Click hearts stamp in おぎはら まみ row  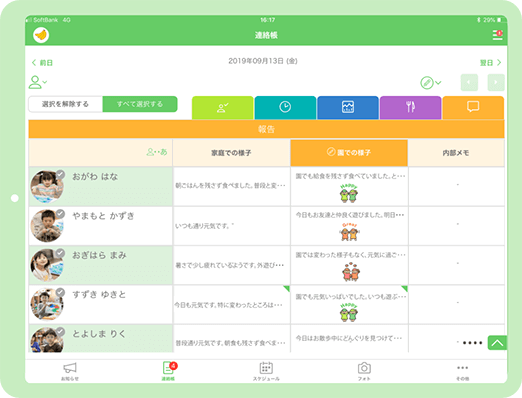coord(350,272)
